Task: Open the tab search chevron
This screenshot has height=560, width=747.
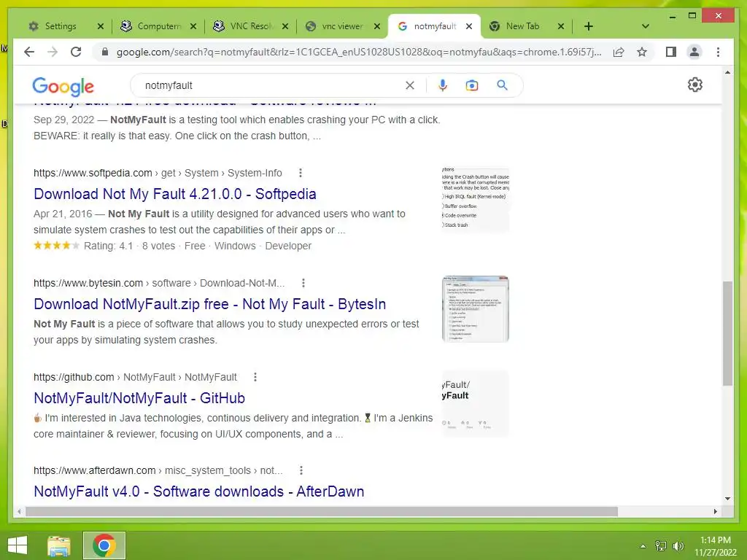Action: pos(646,26)
